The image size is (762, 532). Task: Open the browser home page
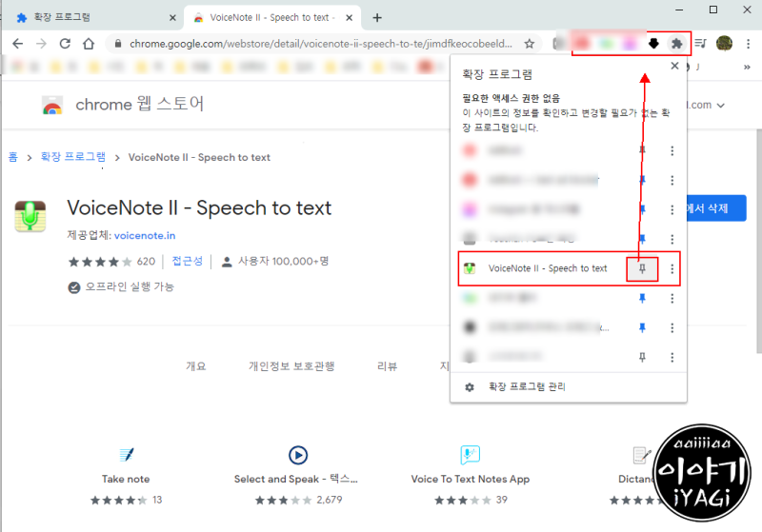pyautogui.click(x=89, y=44)
